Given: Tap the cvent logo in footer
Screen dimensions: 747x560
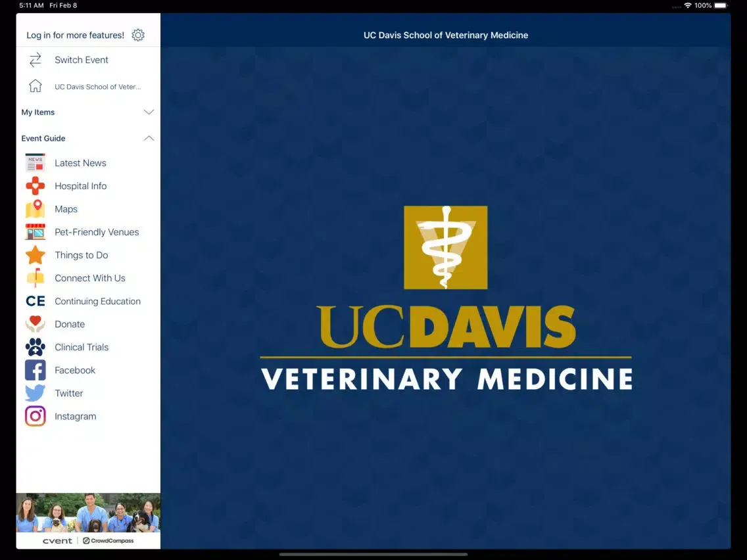Looking at the screenshot, I should click(57, 540).
